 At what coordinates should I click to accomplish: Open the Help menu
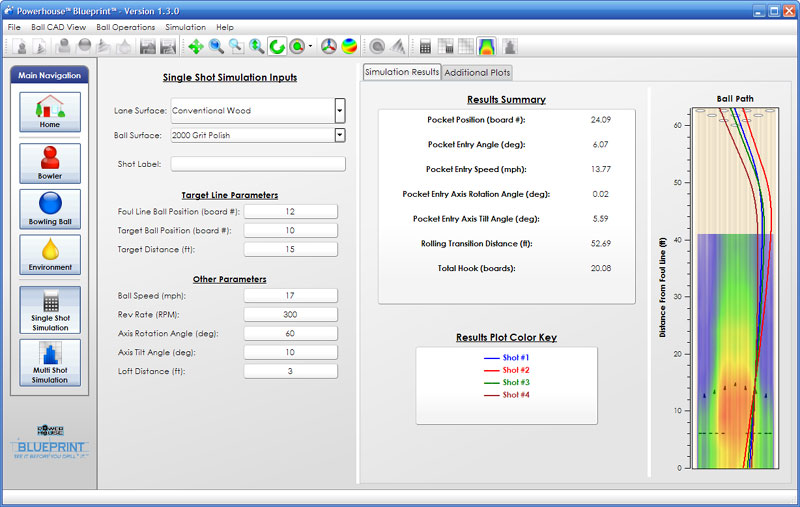[224, 27]
